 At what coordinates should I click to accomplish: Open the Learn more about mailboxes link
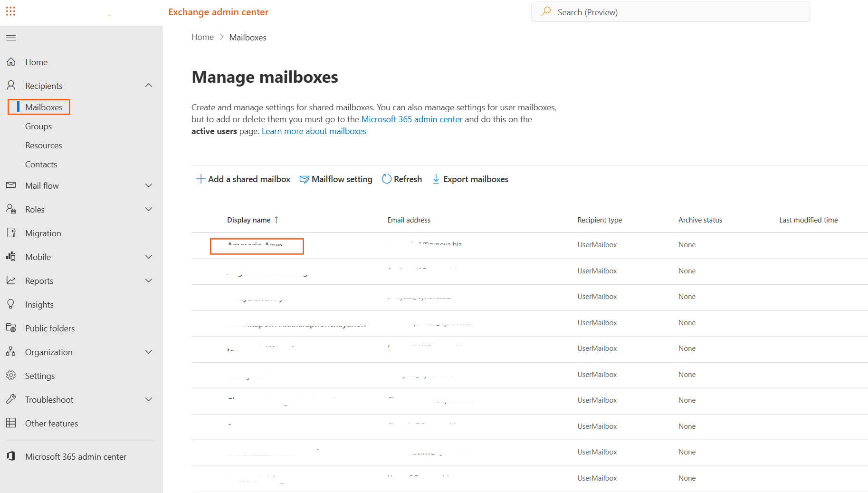[x=314, y=131]
